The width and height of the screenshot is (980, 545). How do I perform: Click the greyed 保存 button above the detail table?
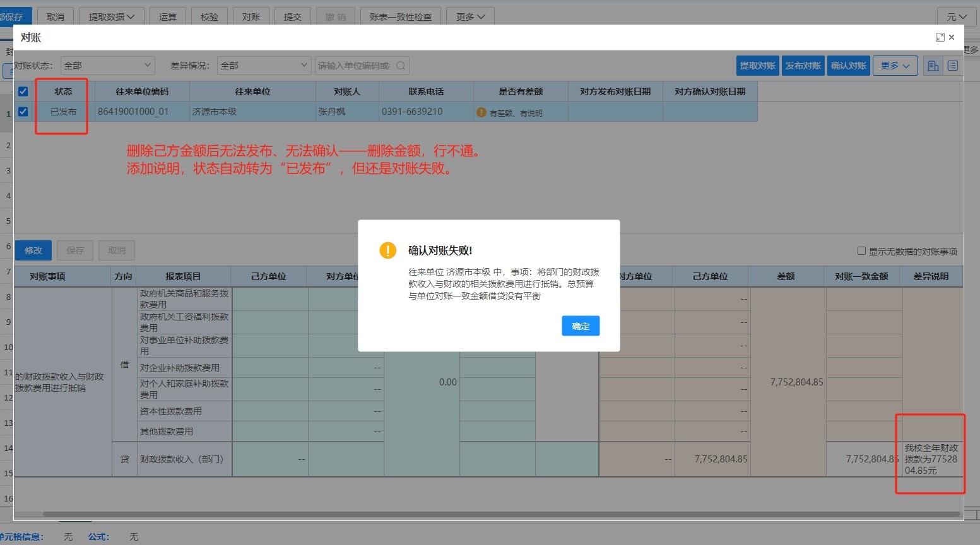[75, 250]
